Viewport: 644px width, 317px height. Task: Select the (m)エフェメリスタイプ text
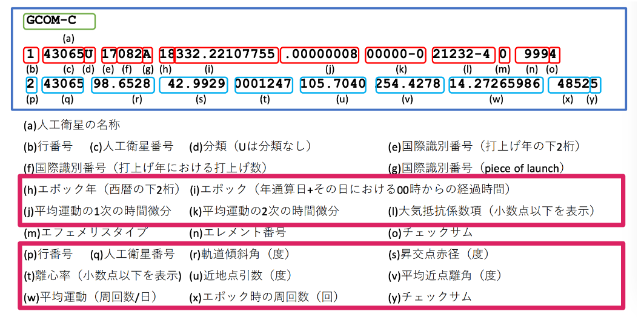[x=85, y=232]
